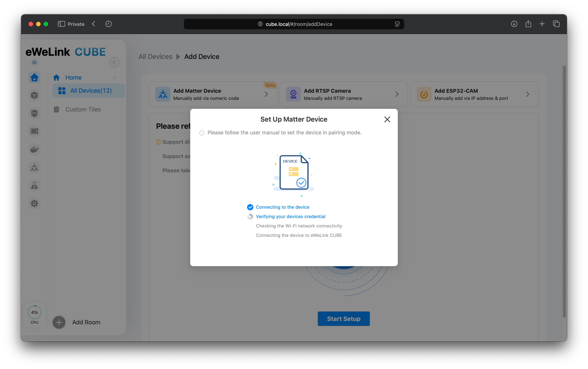Click the cast screen sidebar icon
Viewport: 588px width, 369px height.
coord(34,131)
